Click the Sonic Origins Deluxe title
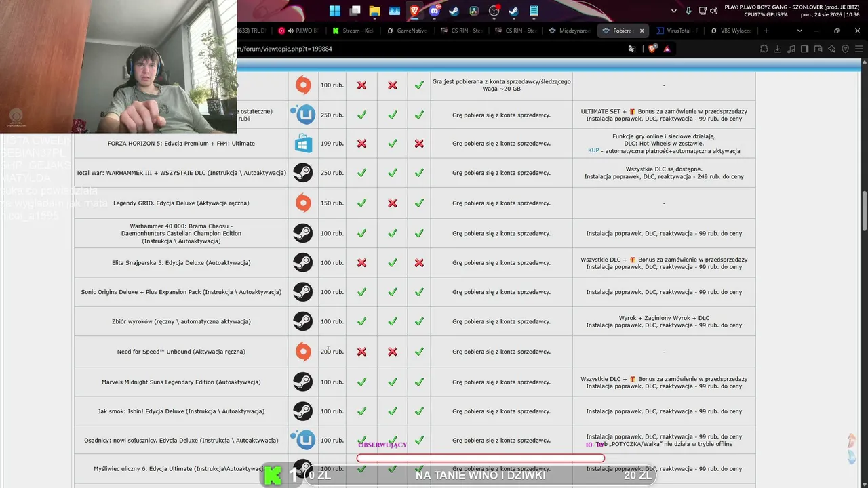The image size is (868, 488). (181, 292)
